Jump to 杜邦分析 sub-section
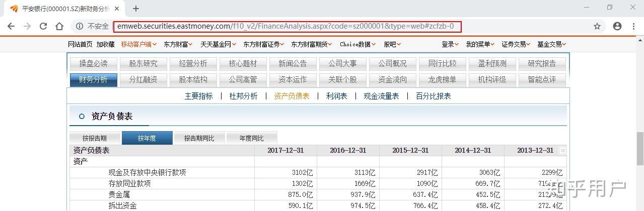Viewport: 644px width, 211px height. [243, 96]
